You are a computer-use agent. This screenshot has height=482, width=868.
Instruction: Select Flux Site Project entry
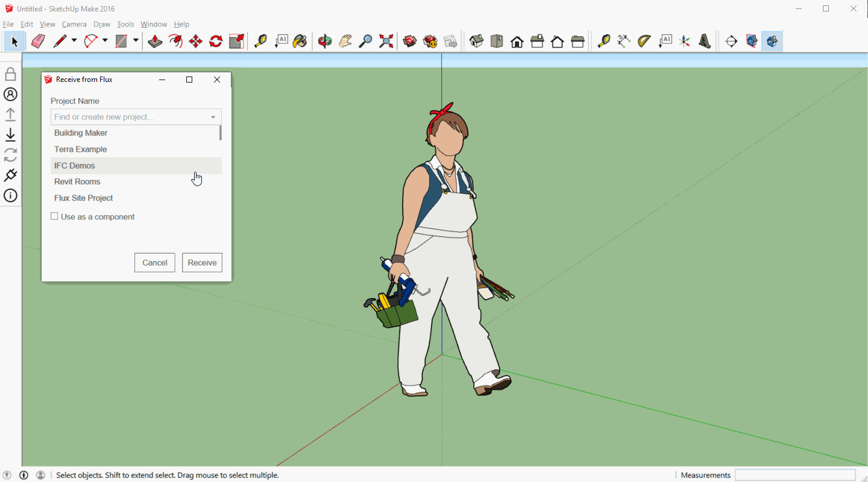[x=136, y=198]
